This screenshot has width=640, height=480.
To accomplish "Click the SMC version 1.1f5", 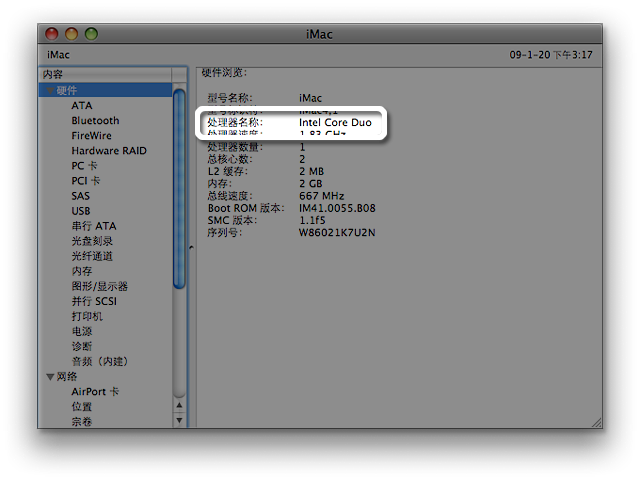I will point(312,221).
